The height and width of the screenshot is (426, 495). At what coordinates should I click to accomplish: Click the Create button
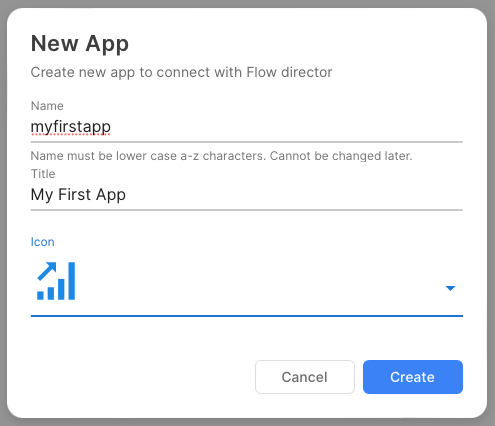[413, 377]
